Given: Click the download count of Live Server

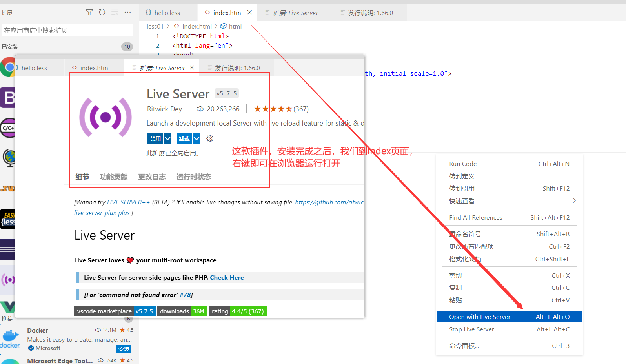Looking at the screenshot, I should coord(218,109).
